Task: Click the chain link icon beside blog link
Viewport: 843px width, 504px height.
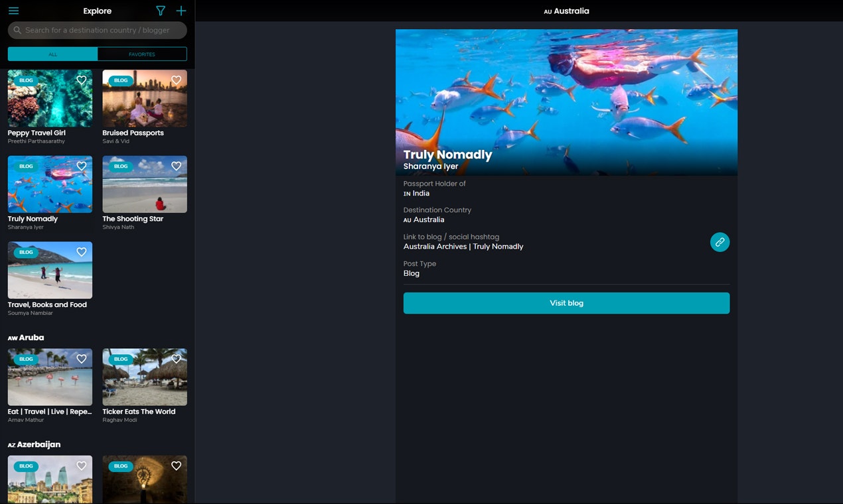Action: click(720, 242)
